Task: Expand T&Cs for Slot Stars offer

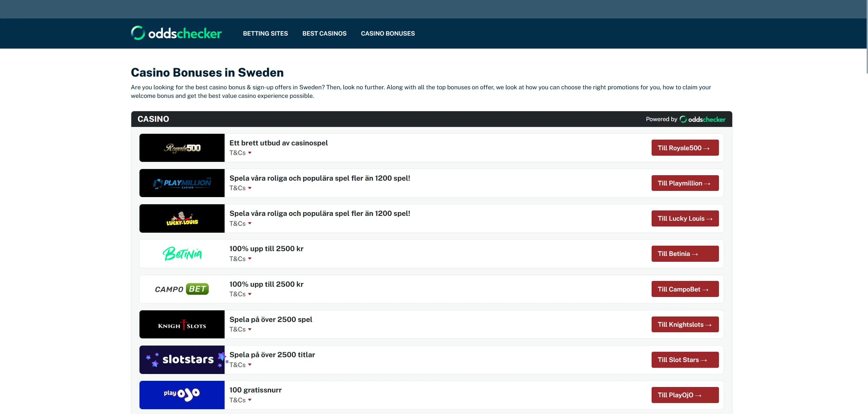Action: [240, 365]
